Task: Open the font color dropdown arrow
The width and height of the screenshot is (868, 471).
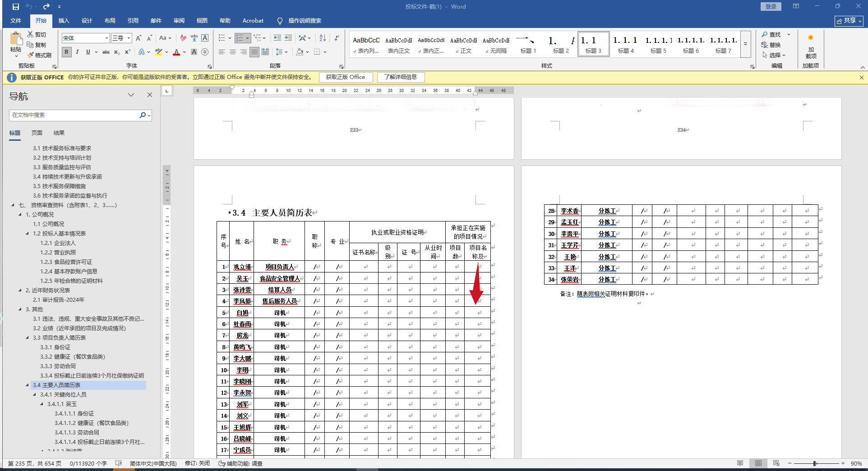Action: coord(185,52)
